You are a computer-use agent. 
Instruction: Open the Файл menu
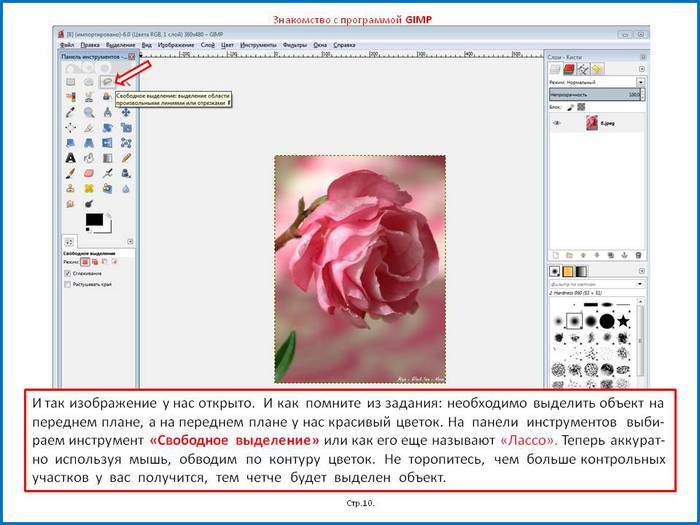tap(67, 45)
